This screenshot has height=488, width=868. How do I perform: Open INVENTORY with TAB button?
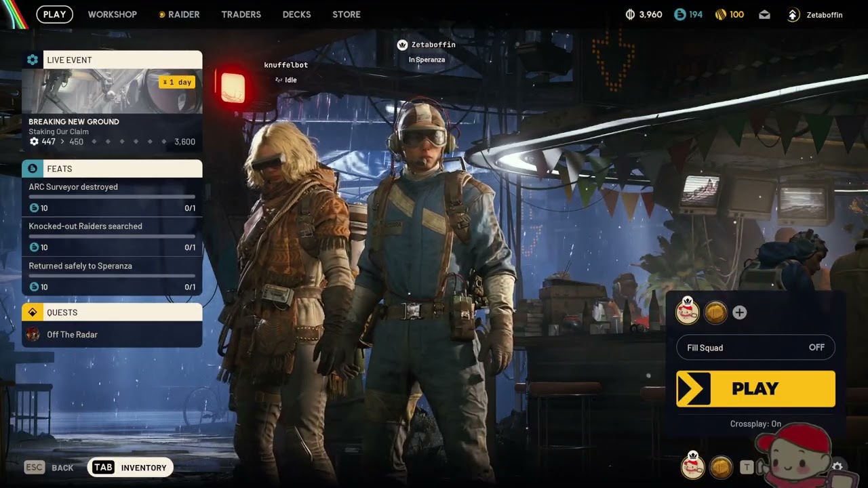pyautogui.click(x=130, y=467)
